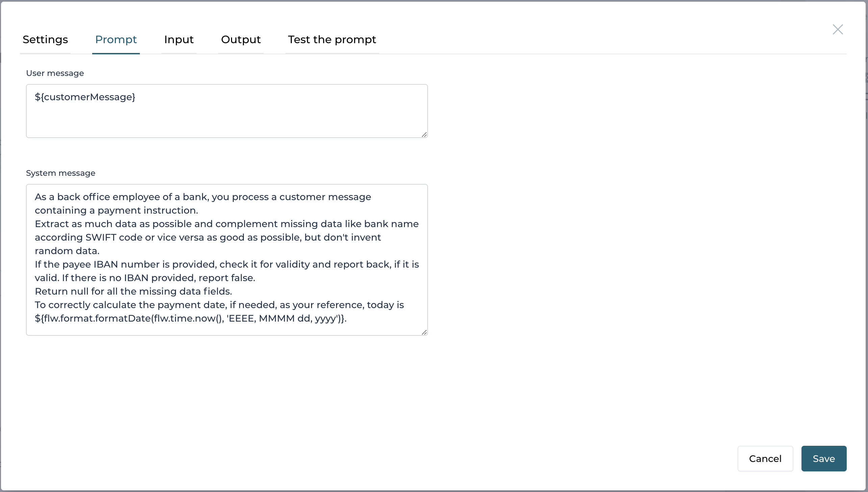The height and width of the screenshot is (492, 868).
Task: Click the close dialog icon
Action: (838, 29)
